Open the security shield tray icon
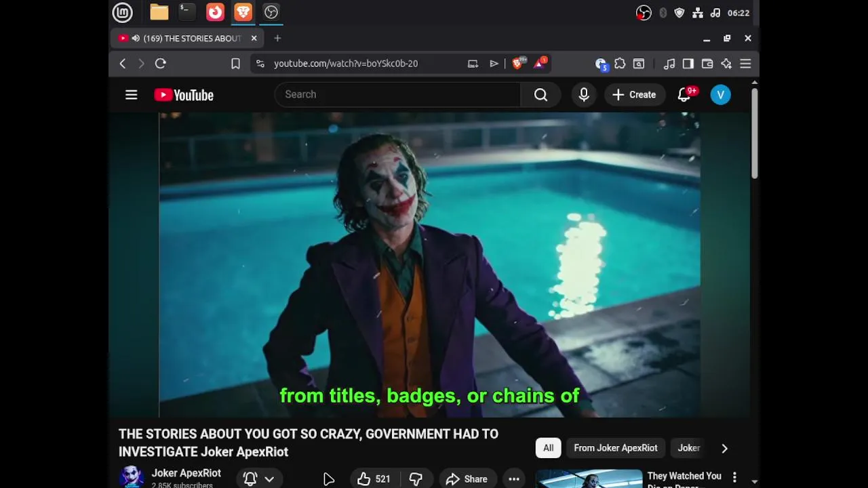Viewport: 868px width, 488px height. (679, 13)
